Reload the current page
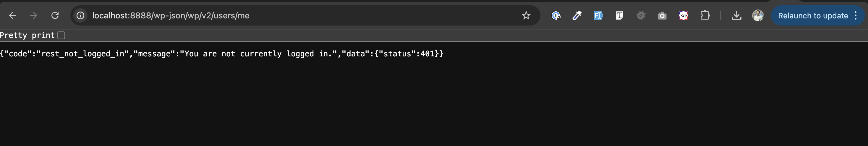 point(55,15)
